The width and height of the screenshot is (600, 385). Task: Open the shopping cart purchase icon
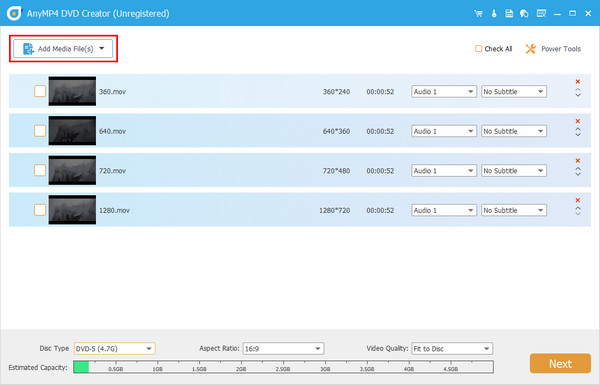pyautogui.click(x=478, y=14)
